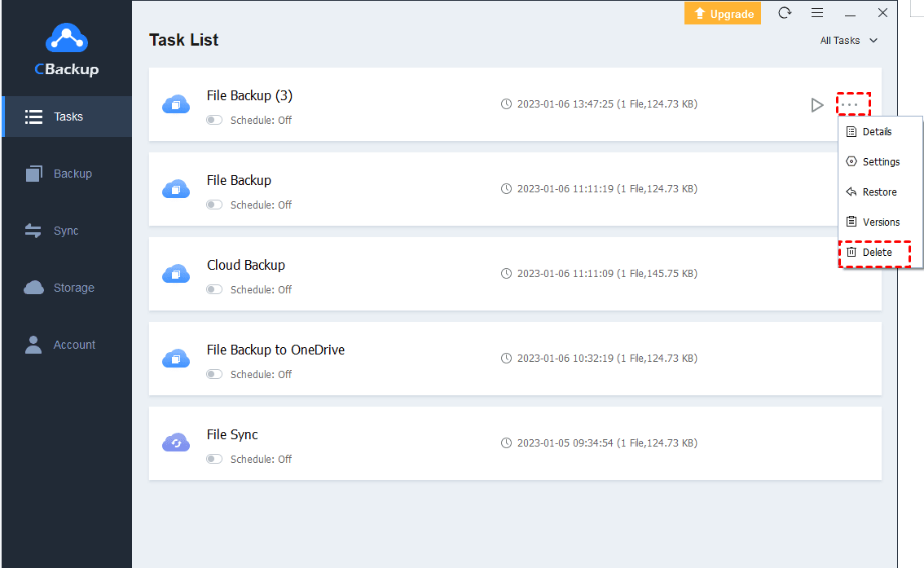Click the orange Upgrade button
Viewport: 924px width, 568px height.
(723, 14)
